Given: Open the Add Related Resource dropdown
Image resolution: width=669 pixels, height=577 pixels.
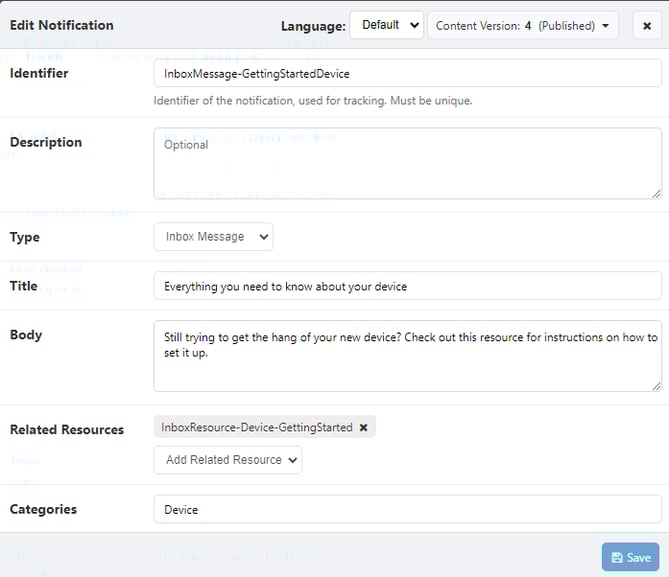Looking at the screenshot, I should click(228, 460).
